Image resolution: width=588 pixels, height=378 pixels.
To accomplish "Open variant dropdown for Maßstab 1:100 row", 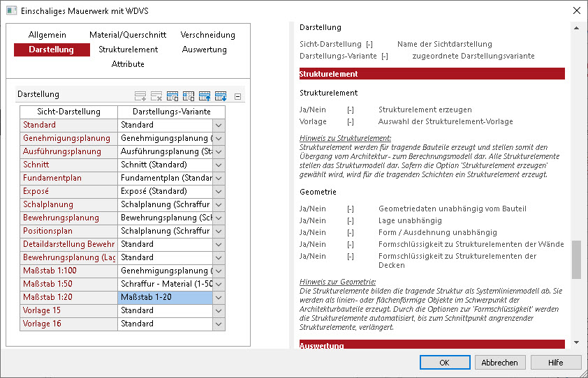I will coord(219,271).
